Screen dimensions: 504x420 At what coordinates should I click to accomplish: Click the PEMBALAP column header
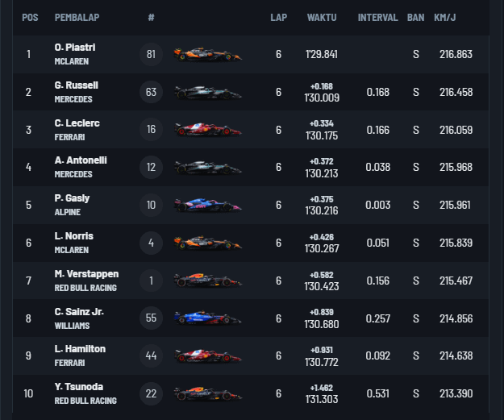click(x=77, y=17)
